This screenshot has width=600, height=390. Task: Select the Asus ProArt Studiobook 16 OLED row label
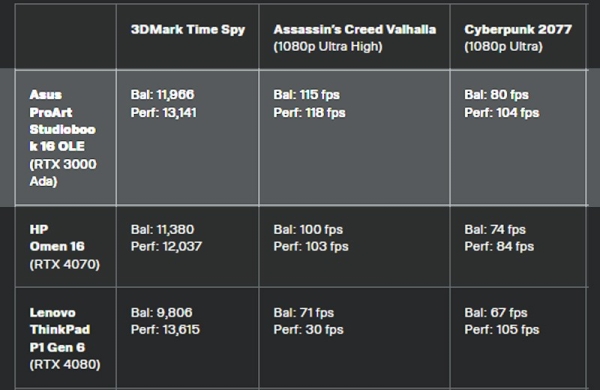tap(63, 138)
